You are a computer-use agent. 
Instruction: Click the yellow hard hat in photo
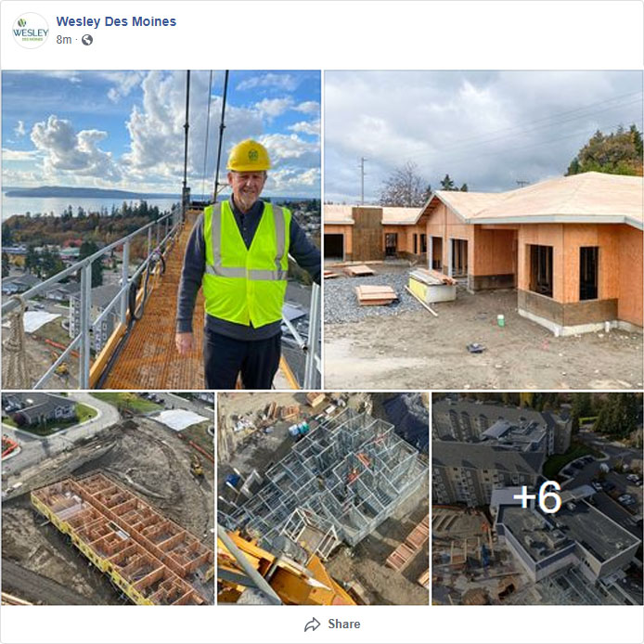249,155
